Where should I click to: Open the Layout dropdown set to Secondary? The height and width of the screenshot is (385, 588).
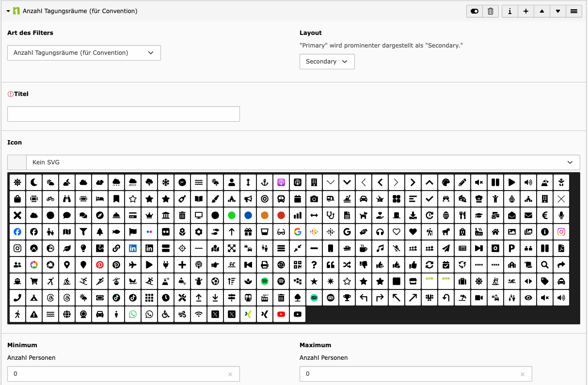pyautogui.click(x=327, y=62)
